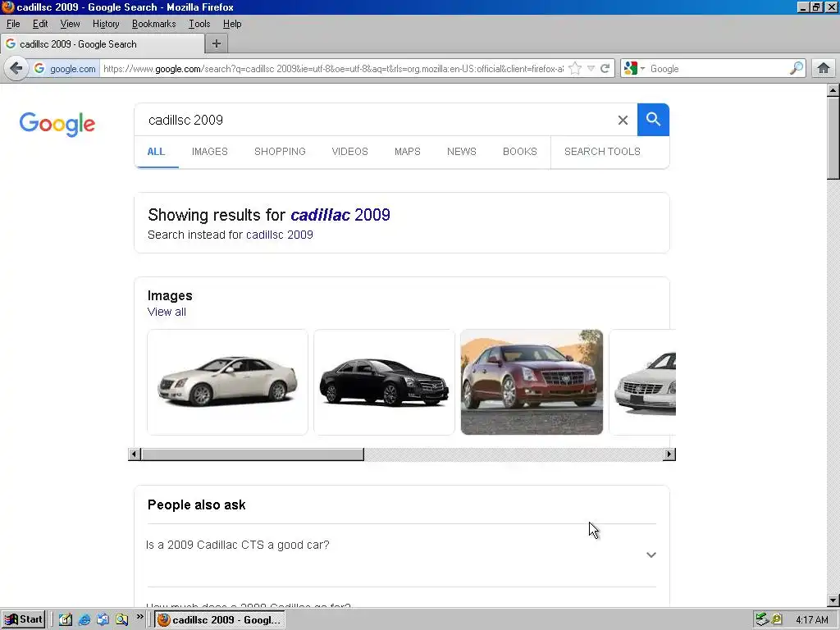Open the URL history dropdown arrow
This screenshot has width=840, height=630.
click(591, 69)
